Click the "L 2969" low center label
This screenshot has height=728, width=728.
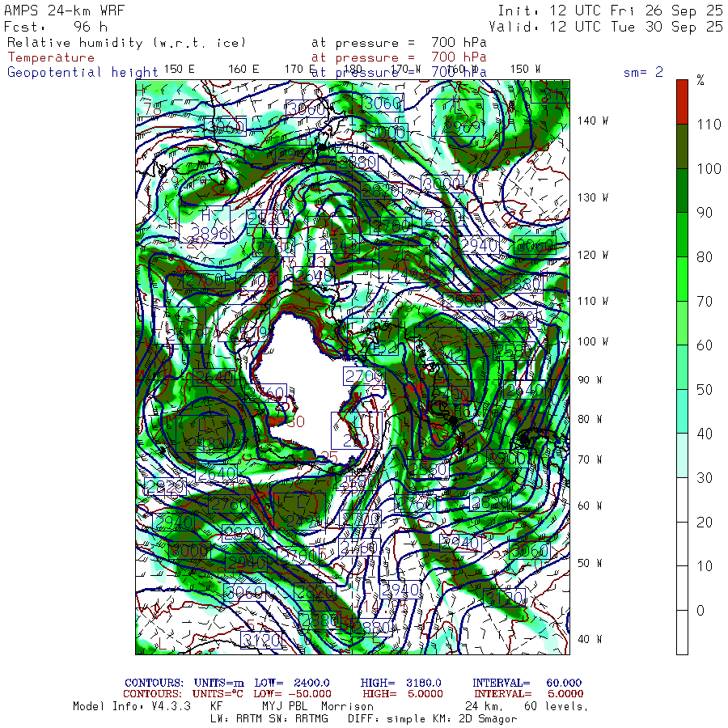tap(457, 117)
